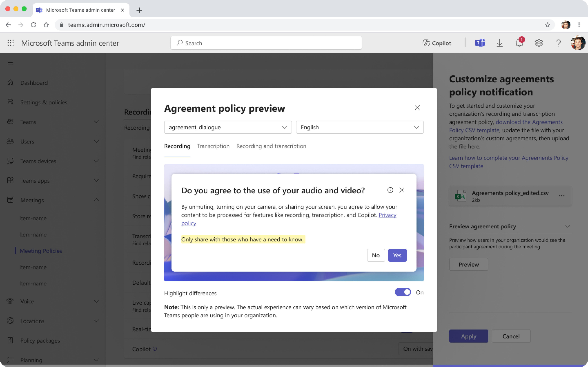Expand the Teams devices section

click(x=96, y=161)
